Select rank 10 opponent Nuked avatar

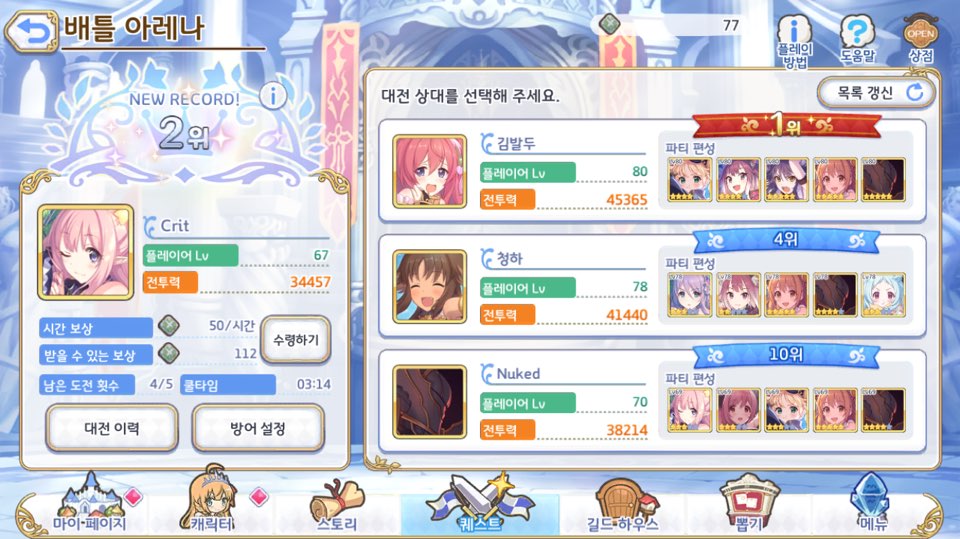429,401
